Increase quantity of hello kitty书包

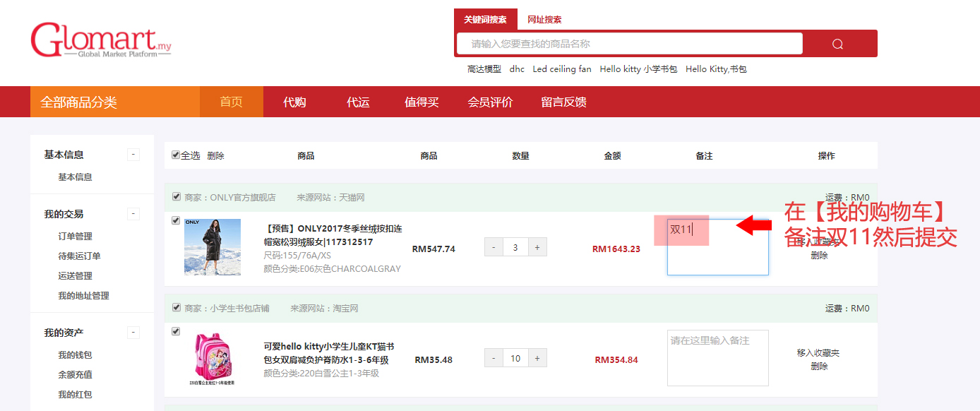(537, 358)
